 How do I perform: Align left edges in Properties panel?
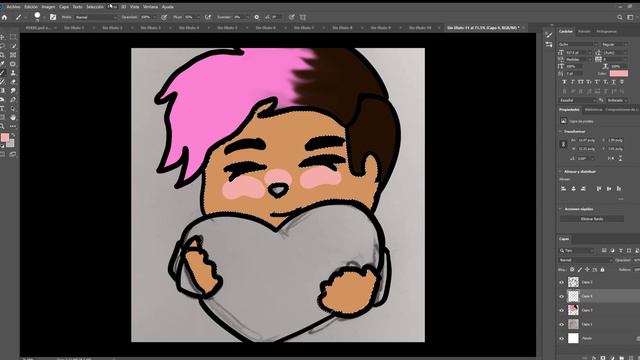coord(563,189)
